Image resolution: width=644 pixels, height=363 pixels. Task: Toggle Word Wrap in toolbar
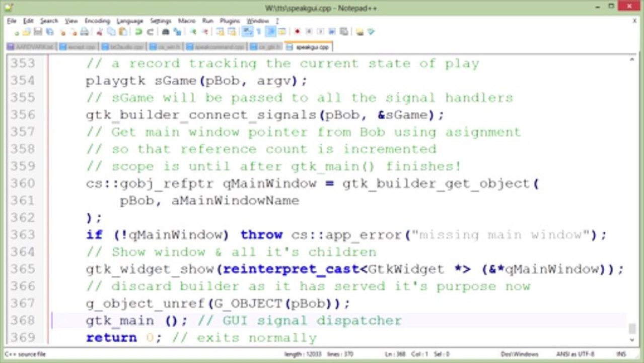(x=247, y=32)
